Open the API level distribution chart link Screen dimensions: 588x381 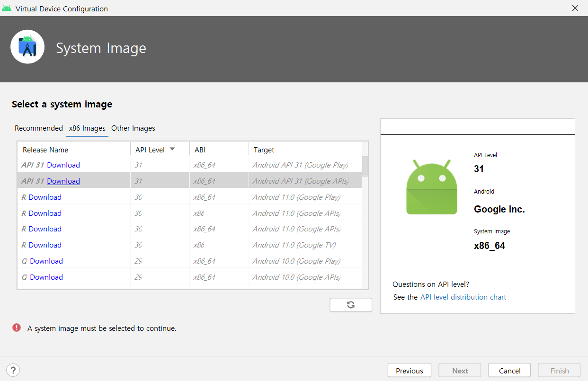[463, 297]
